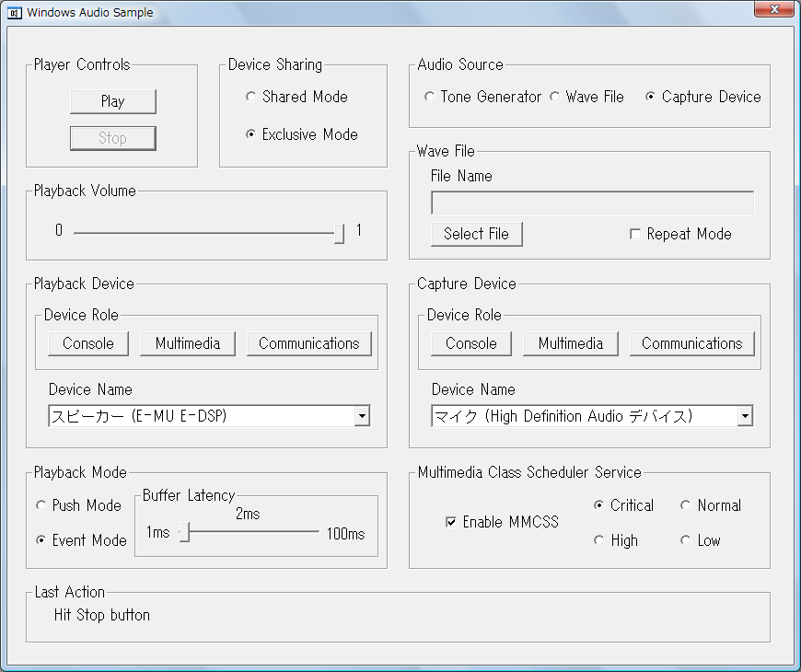Click the app icon in title bar
The width and height of the screenshot is (801, 672).
(15, 13)
